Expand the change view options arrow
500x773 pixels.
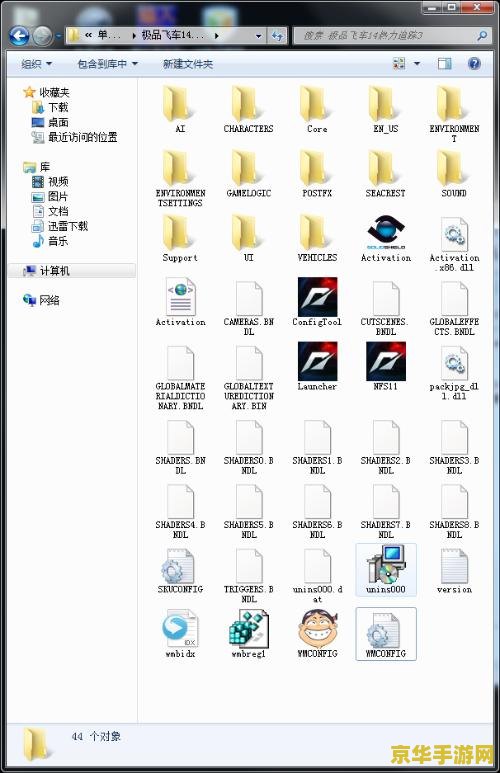click(x=417, y=64)
